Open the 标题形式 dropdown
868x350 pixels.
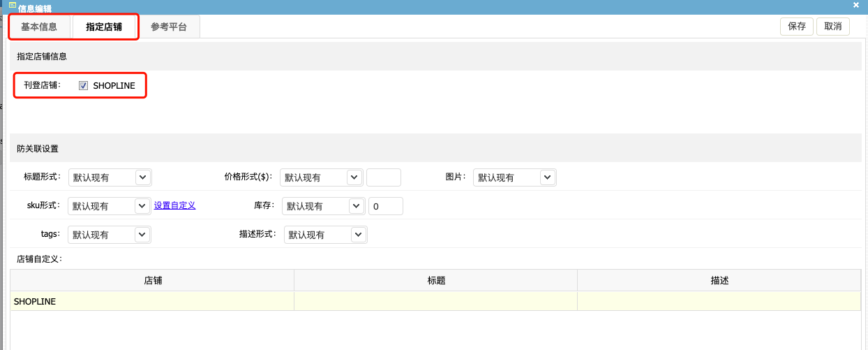pos(112,177)
